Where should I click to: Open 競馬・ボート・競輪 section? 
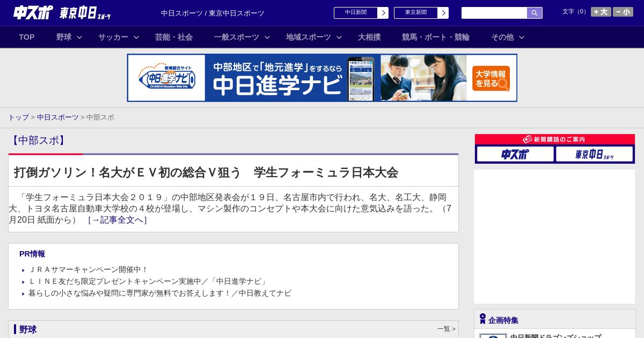tap(436, 37)
